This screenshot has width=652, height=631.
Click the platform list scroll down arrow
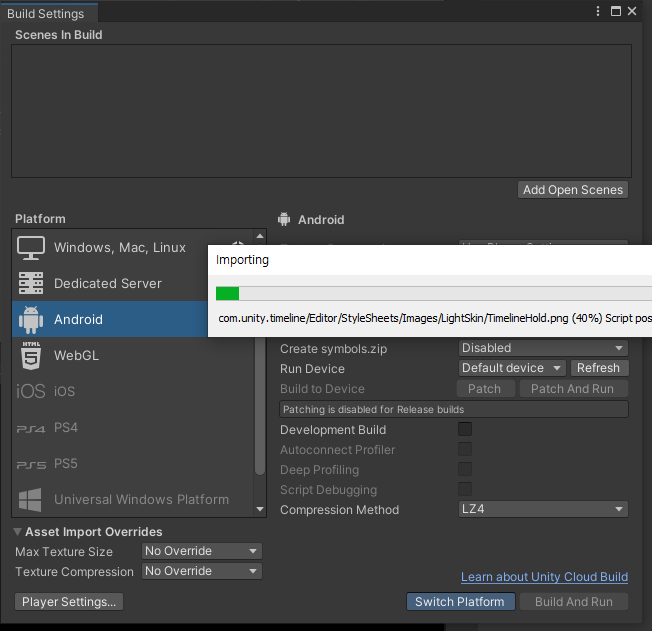(x=260, y=509)
